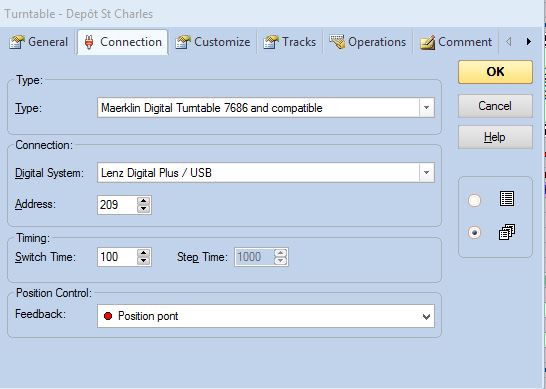Click the Address label
The width and height of the screenshot is (546, 389).
tap(35, 204)
